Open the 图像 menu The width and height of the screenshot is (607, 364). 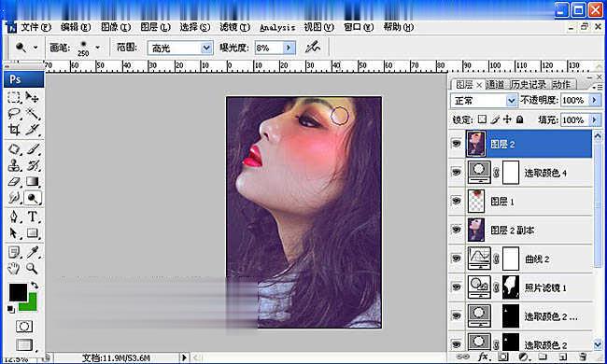pos(116,27)
